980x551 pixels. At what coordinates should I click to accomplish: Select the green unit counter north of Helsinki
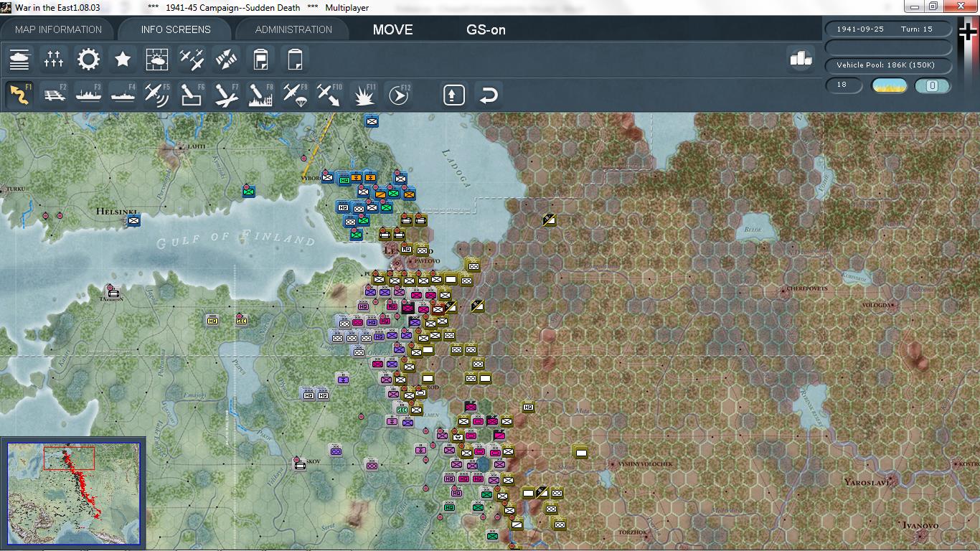tap(249, 192)
